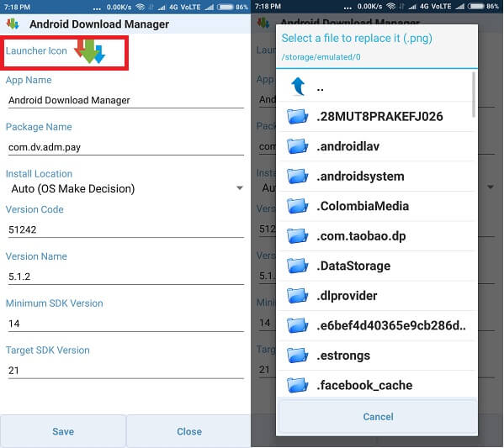The width and height of the screenshot is (504, 448).
Task: Click the .facebook_cache folder icon
Action: (297, 385)
